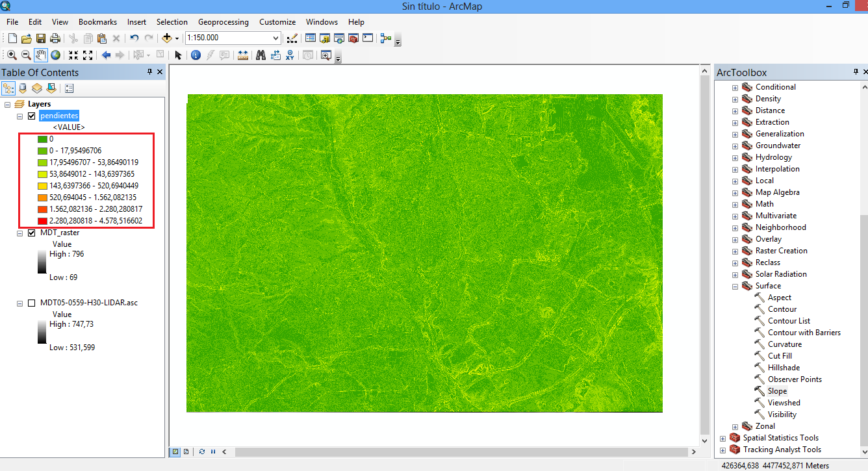Click the Full Extent globe icon
The image size is (868, 471).
coord(55,55)
